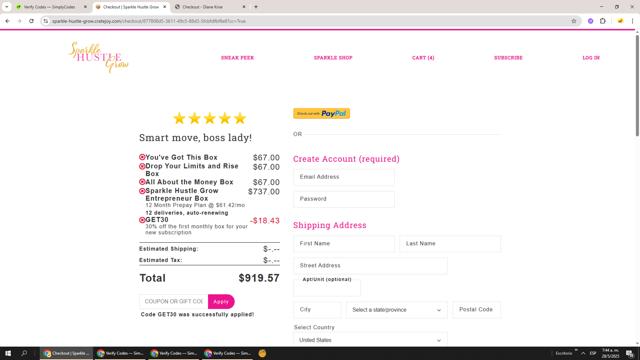
Task: Switch to Verify Codes SimplyCodes tab
Action: point(50,7)
